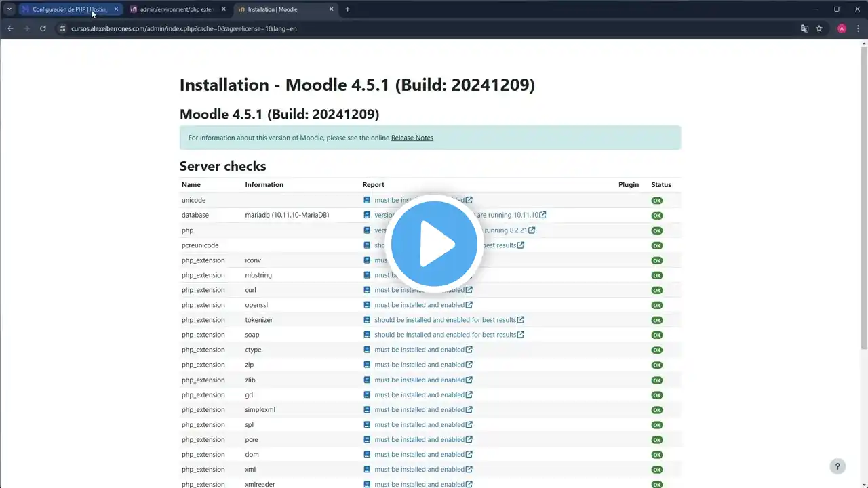Screen dimensions: 868x488
Task: Open the translate page icon
Action: [x=804, y=28]
